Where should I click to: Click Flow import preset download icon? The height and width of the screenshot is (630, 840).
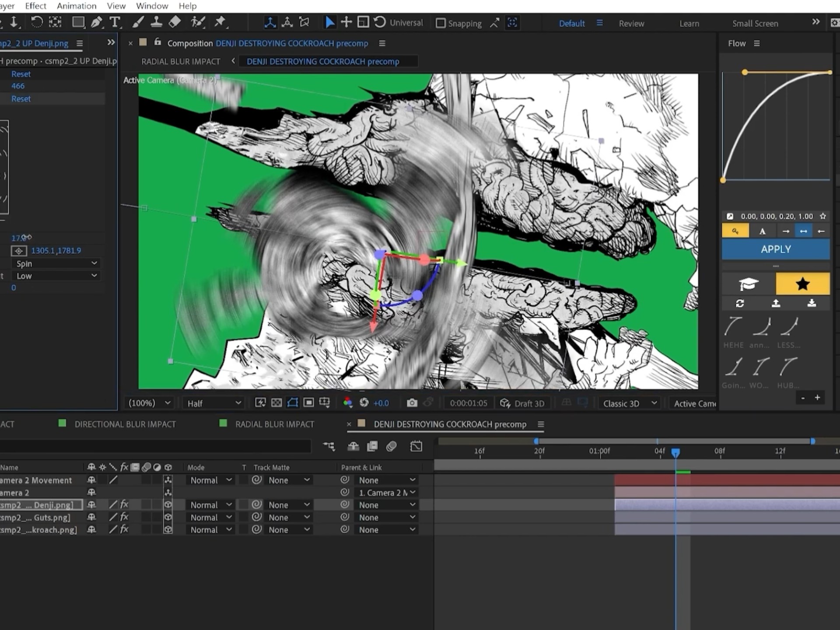point(812,303)
